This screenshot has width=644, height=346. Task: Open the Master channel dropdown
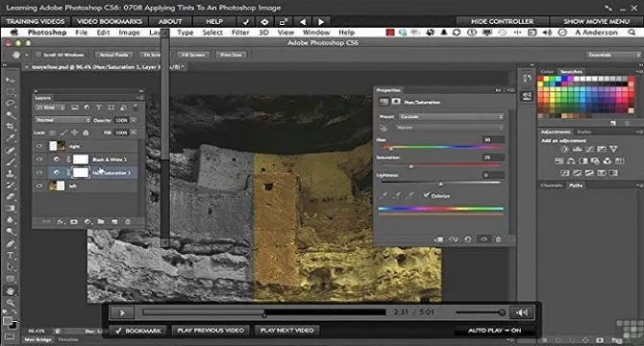click(449, 128)
